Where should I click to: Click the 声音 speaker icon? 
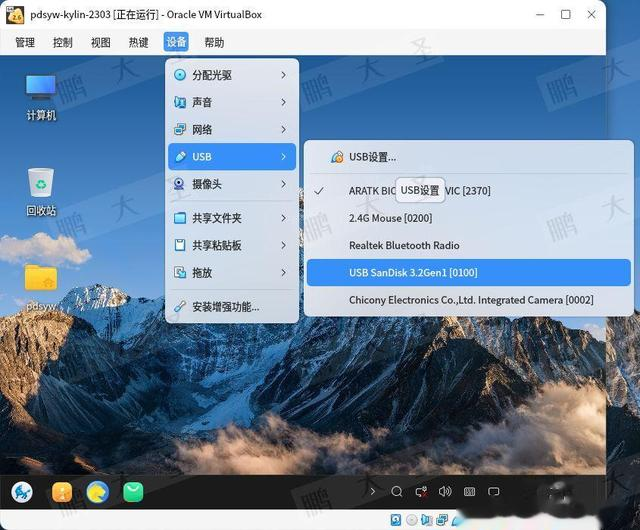point(180,102)
